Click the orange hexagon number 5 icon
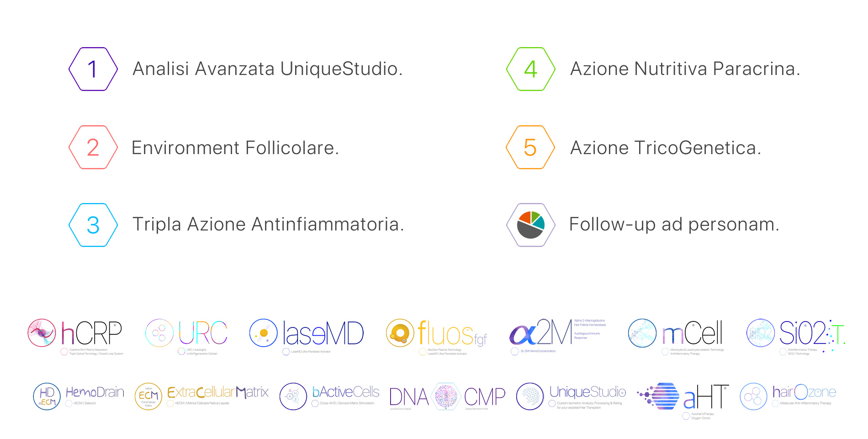The height and width of the screenshot is (439, 868). [x=531, y=147]
